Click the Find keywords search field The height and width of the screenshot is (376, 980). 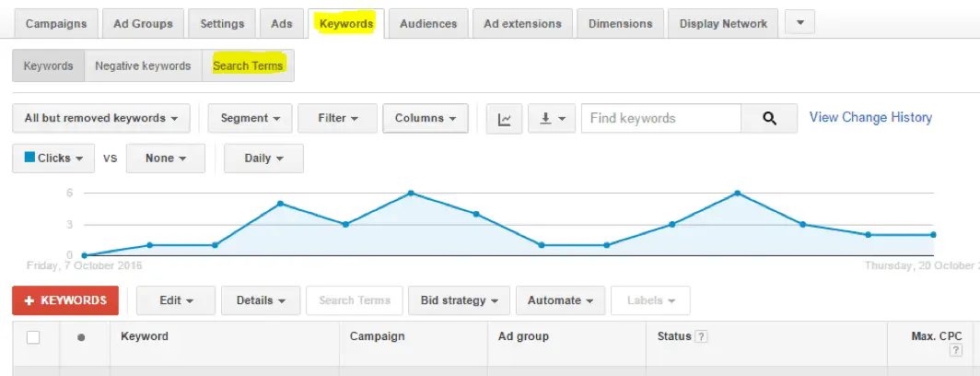point(661,118)
